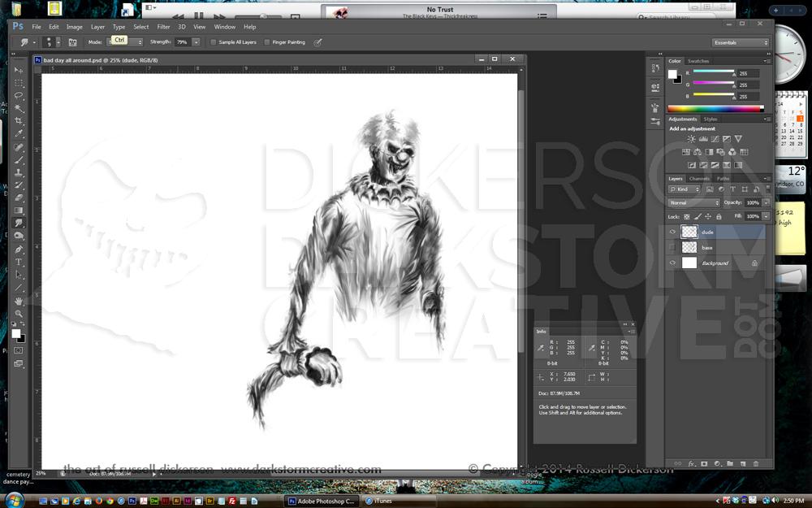
Task: Select the Move tool
Action: tap(19, 70)
